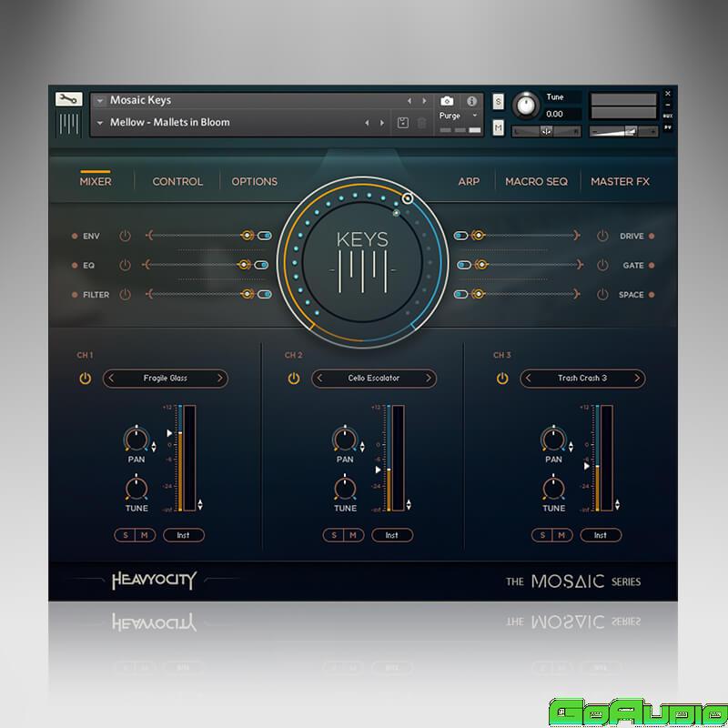Switch to the MACRO SEQ tab
This screenshot has height=728, width=728.
click(x=536, y=181)
